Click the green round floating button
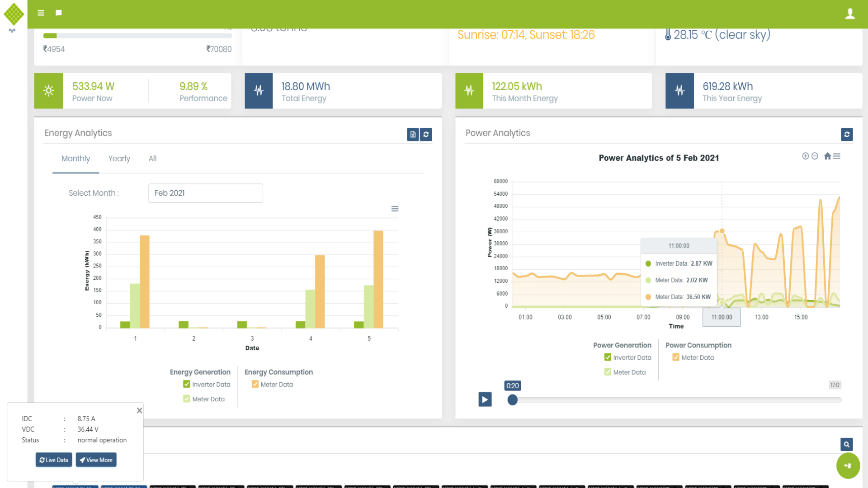The image size is (868, 488). click(x=848, y=465)
